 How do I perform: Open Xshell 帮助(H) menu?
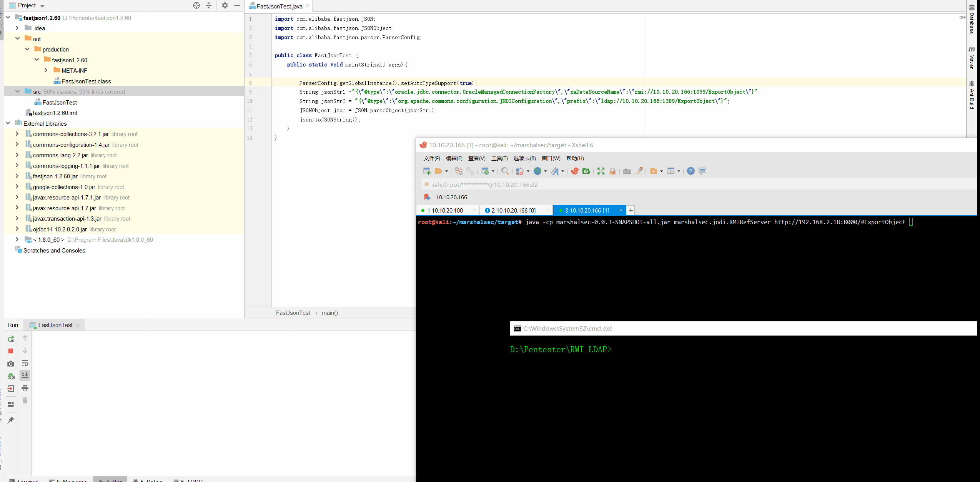pos(575,158)
